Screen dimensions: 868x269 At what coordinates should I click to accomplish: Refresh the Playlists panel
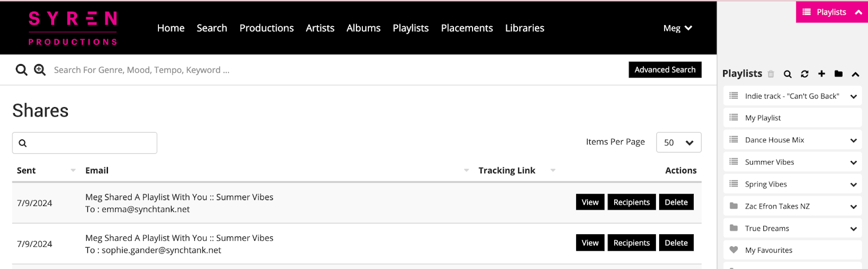click(x=805, y=74)
